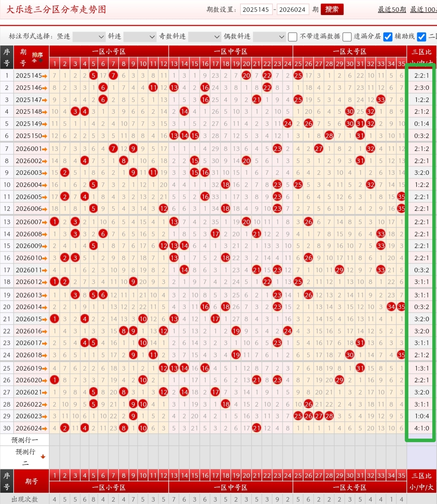Click the red 搜索 button
The width and height of the screenshot is (437, 504).
coord(332,9)
